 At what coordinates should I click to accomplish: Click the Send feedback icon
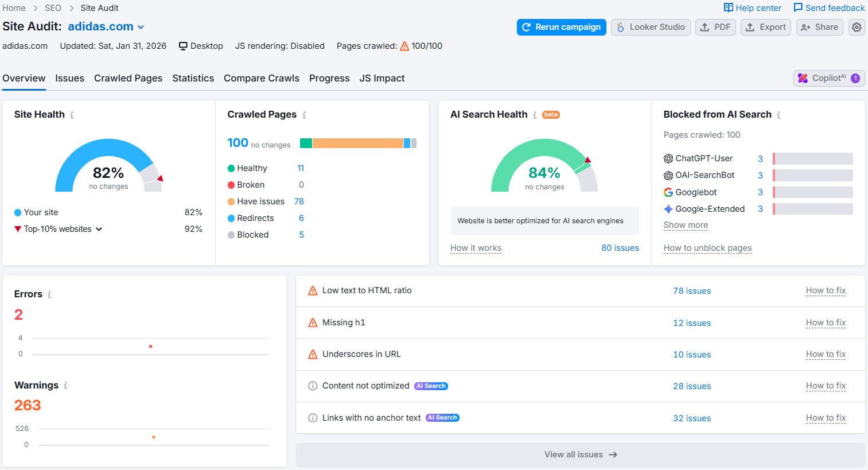799,7
